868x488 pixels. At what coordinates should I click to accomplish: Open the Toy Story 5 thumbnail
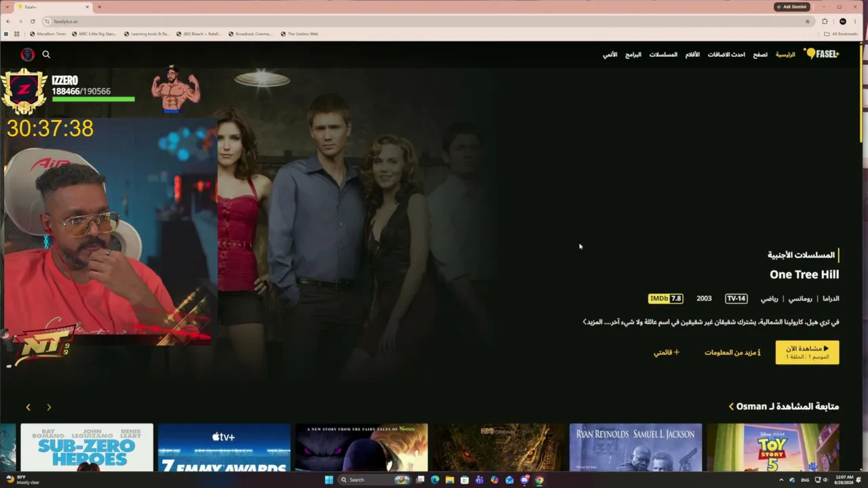pyautogui.click(x=773, y=447)
